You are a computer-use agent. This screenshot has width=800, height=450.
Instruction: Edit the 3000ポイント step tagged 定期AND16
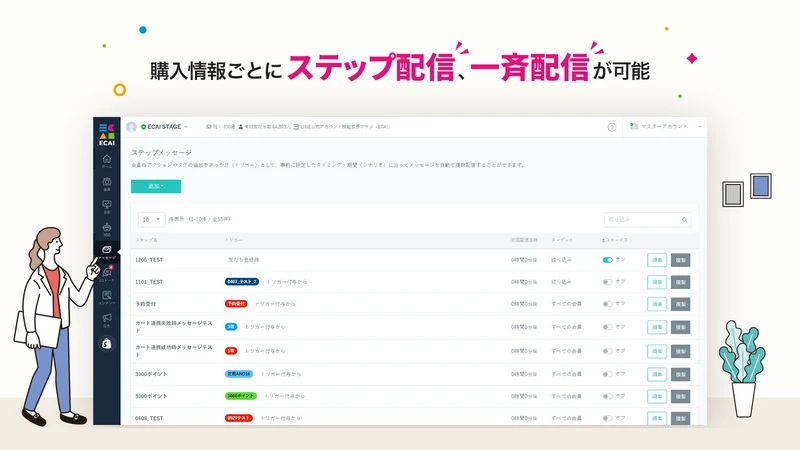pyautogui.click(x=657, y=374)
